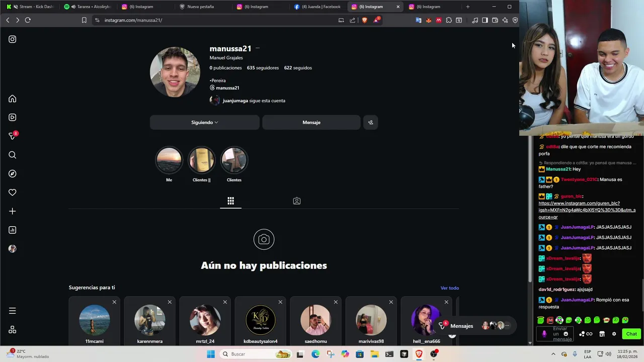Reload the page with refresh icon
Screen dimensions: 644x362
[28, 20]
